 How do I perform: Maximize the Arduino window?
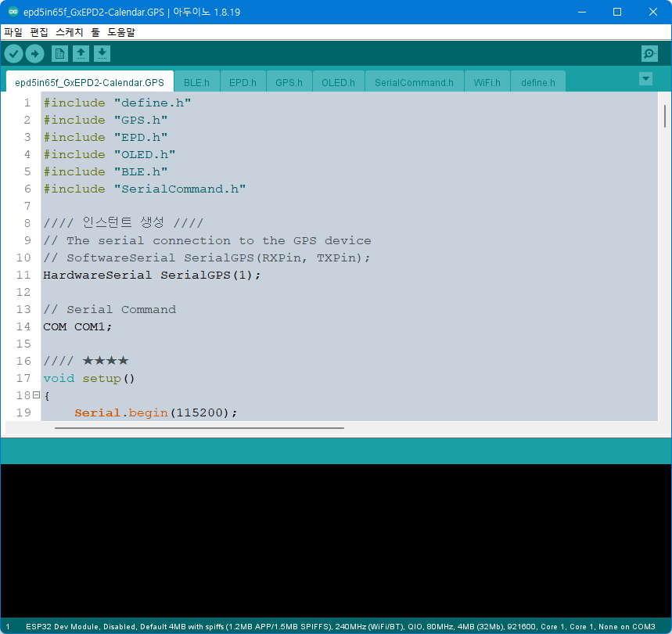point(617,12)
